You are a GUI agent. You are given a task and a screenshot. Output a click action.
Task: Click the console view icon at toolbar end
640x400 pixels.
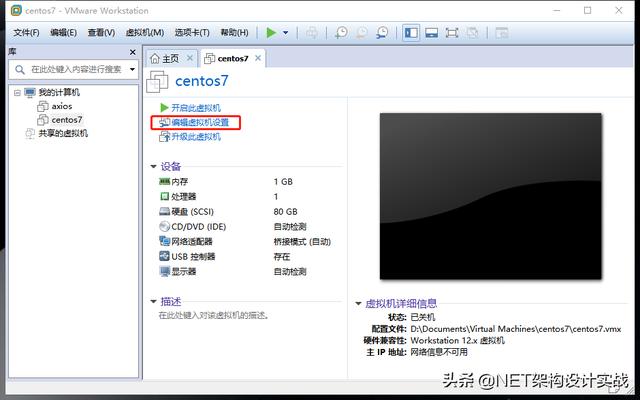coord(502,33)
